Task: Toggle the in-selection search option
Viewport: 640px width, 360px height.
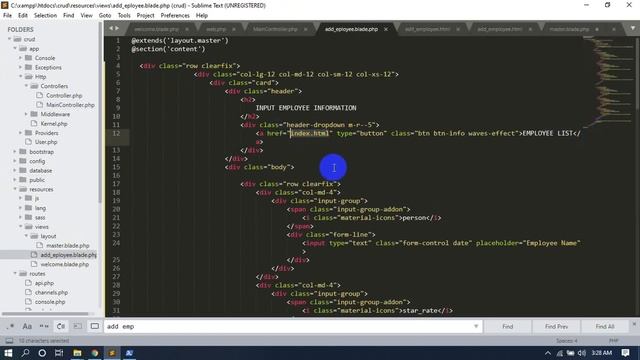Action: pyautogui.click(x=78, y=327)
